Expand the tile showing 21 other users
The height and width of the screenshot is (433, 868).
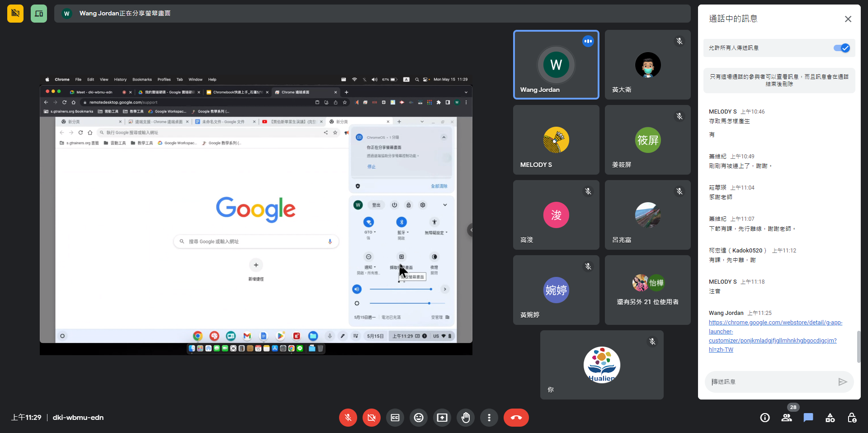point(647,290)
